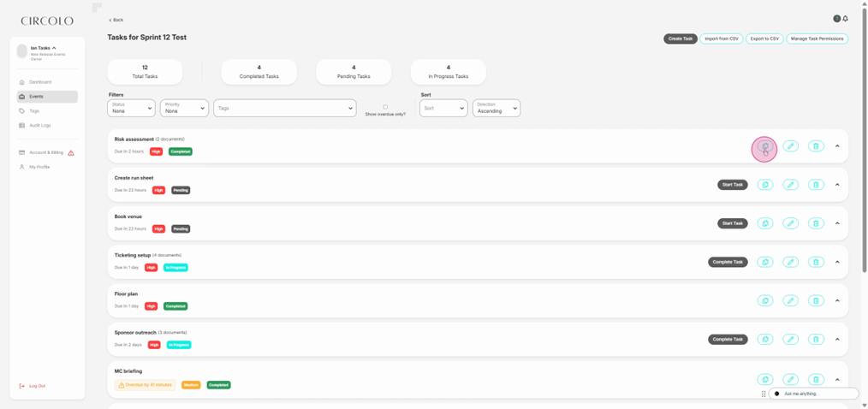Delete the Book venue task
The width and height of the screenshot is (868, 409).
coord(816,223)
